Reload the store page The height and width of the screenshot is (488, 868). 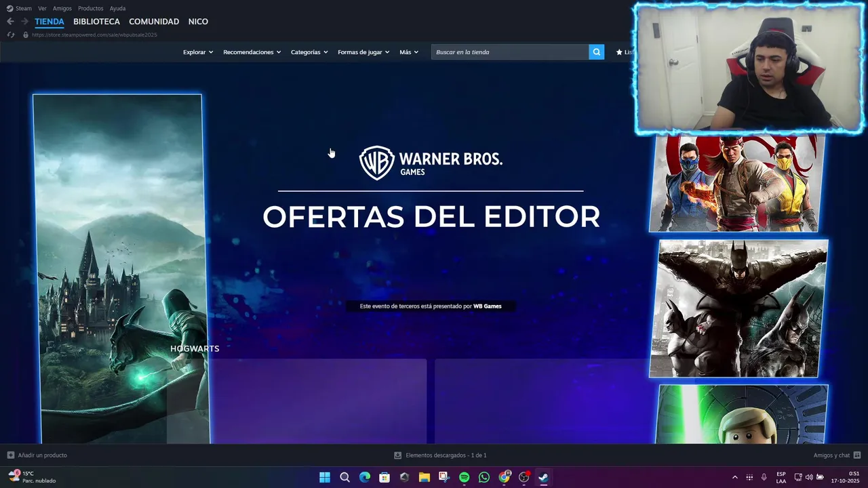pos(10,35)
